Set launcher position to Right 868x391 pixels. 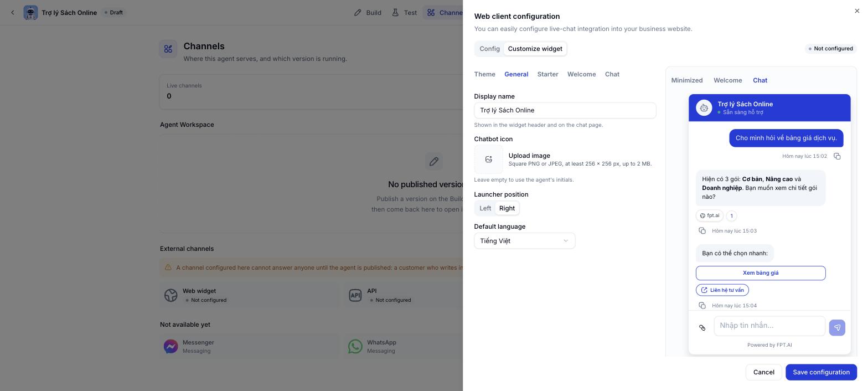click(x=507, y=208)
